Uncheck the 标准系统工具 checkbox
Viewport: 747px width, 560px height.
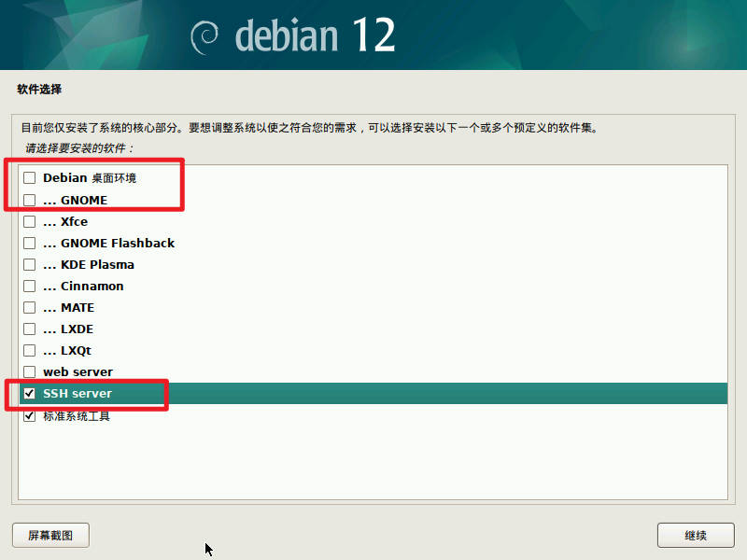[30, 415]
